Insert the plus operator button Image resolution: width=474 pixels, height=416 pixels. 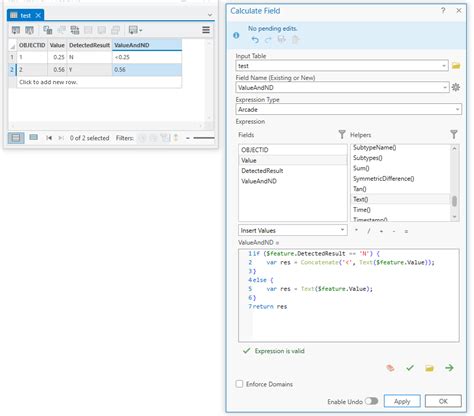point(381,231)
